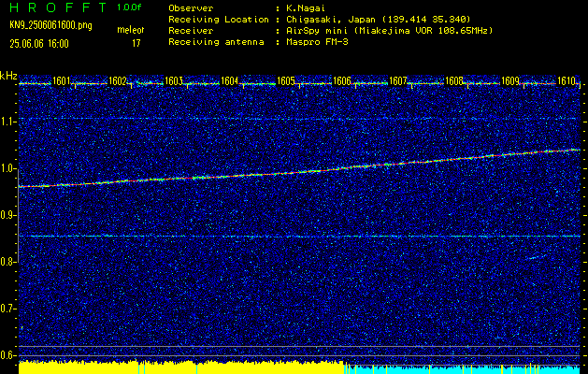The width and height of the screenshot is (588, 374).
Task: Click time marker 1601
Action: click(61, 80)
